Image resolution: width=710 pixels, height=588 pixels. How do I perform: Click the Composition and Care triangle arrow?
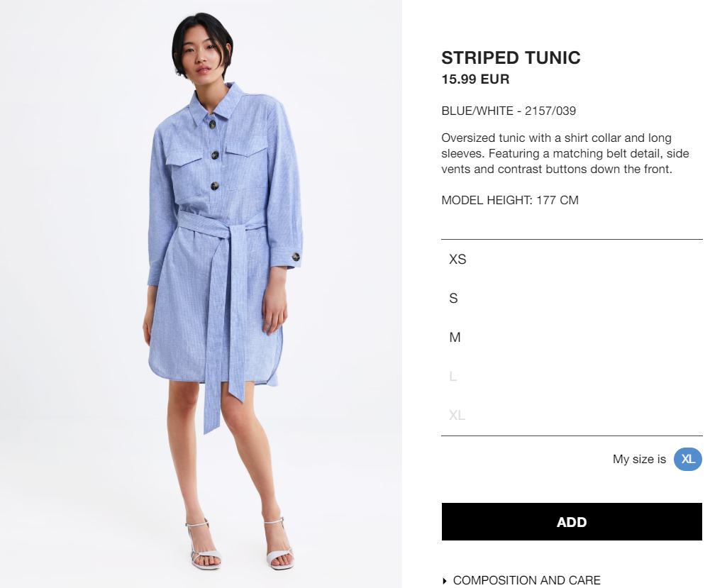click(x=445, y=581)
